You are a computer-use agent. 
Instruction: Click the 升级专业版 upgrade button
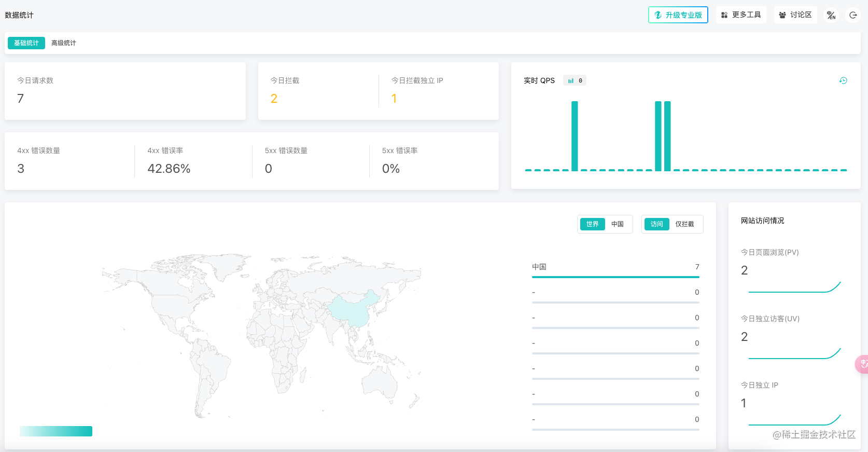click(x=678, y=15)
